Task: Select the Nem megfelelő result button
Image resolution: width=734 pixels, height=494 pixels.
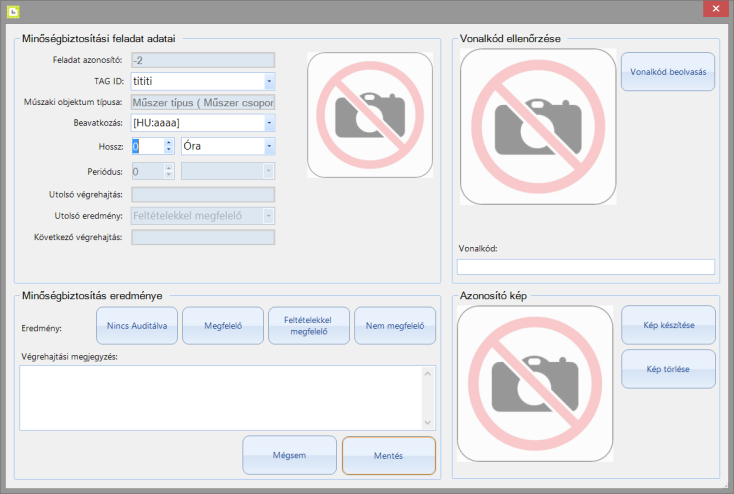Action: point(395,325)
